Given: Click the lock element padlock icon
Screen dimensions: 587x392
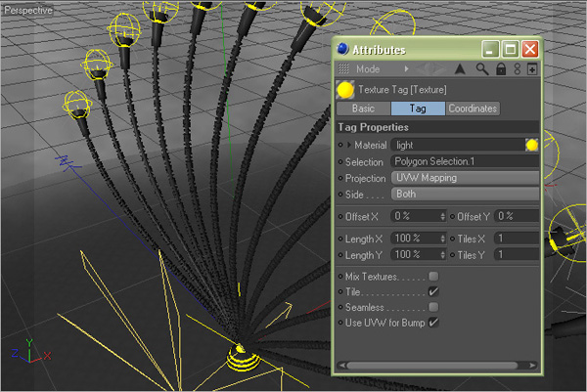Looking at the screenshot, I should [x=500, y=69].
